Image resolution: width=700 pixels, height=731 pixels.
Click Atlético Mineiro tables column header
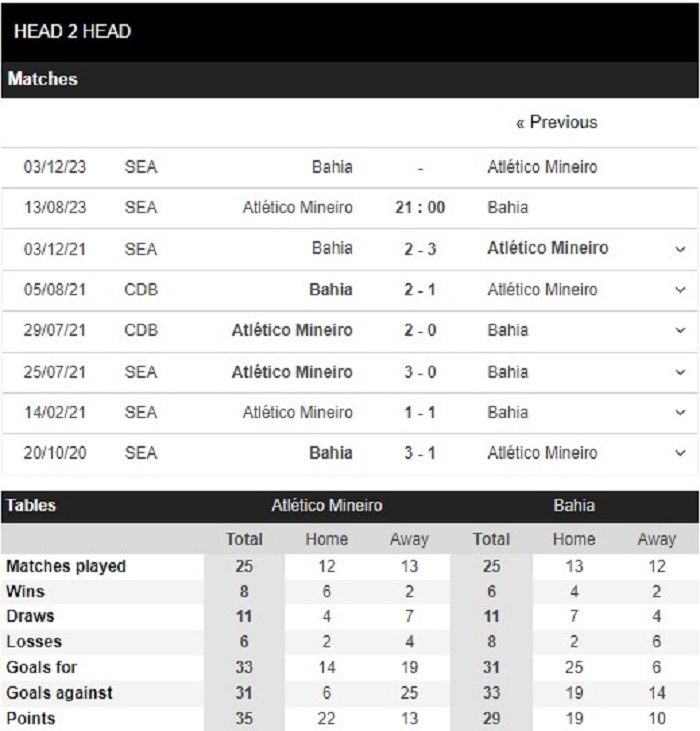327,506
